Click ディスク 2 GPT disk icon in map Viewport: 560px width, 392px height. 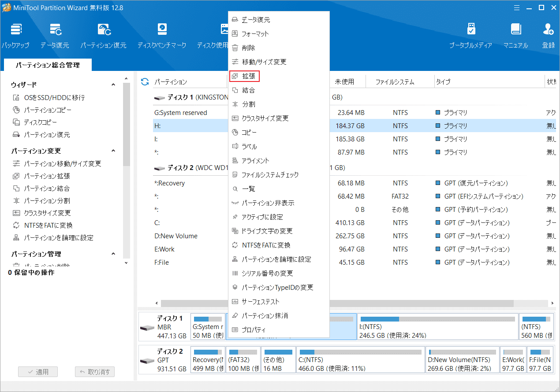(x=147, y=361)
